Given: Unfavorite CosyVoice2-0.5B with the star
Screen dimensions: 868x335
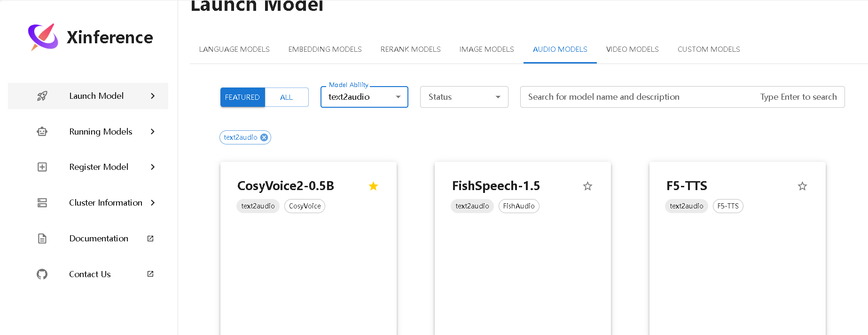Looking at the screenshot, I should coord(374,186).
